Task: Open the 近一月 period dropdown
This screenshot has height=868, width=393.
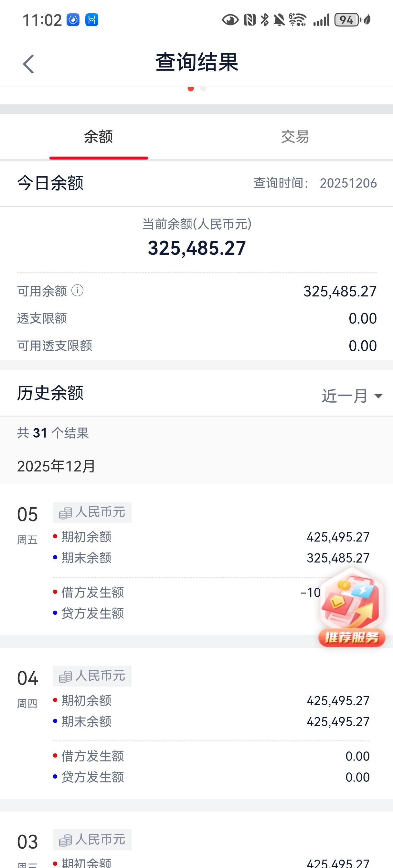Action: (345, 396)
